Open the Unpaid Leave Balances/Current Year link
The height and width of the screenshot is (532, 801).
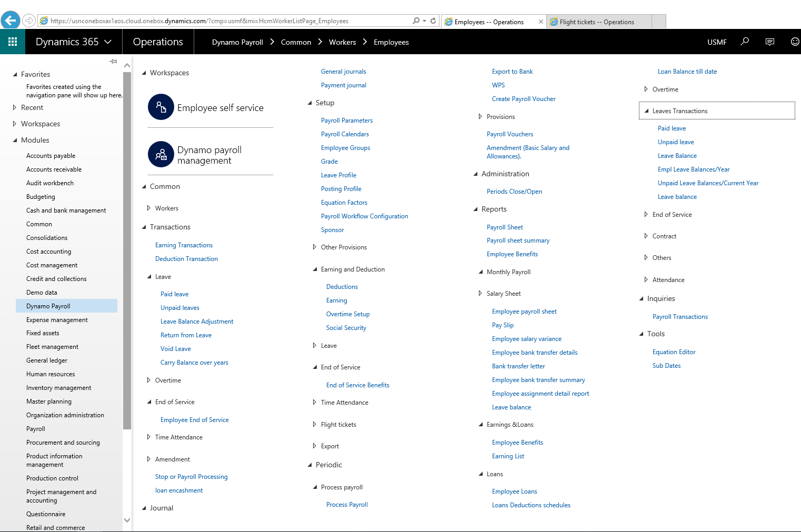point(708,183)
